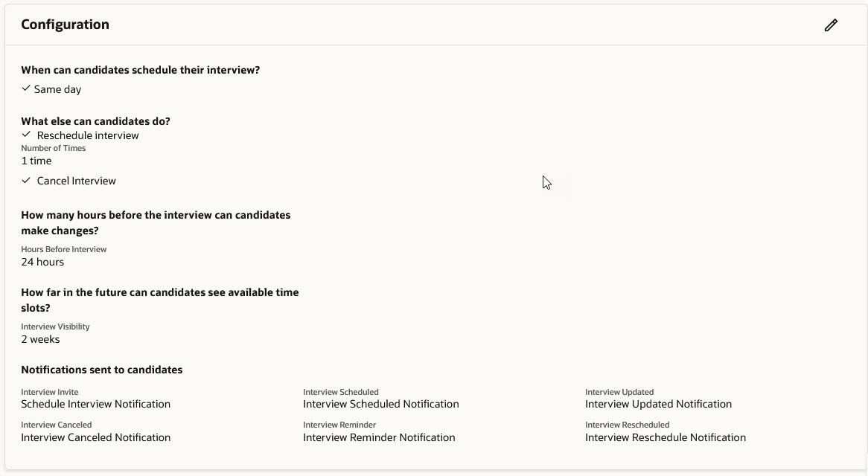Screen dimensions: 868x476
Task: Toggle the Cancel Interview option
Action: click(77, 180)
